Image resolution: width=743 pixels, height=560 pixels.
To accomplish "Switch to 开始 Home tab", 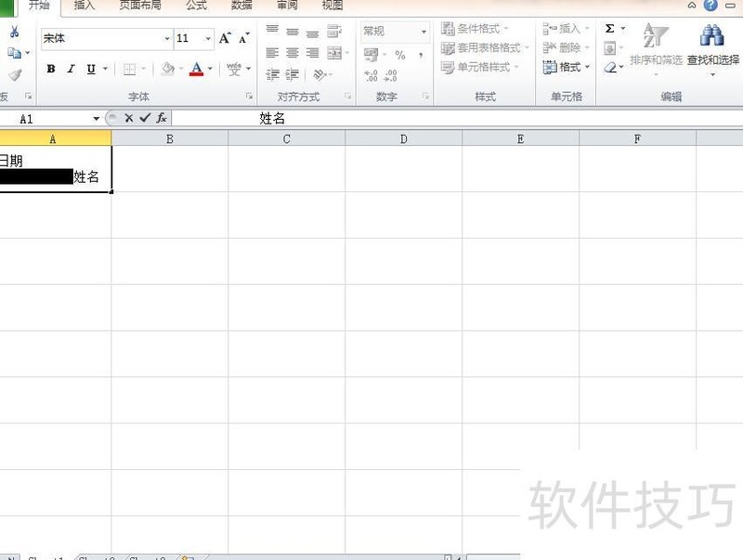I will click(x=39, y=6).
